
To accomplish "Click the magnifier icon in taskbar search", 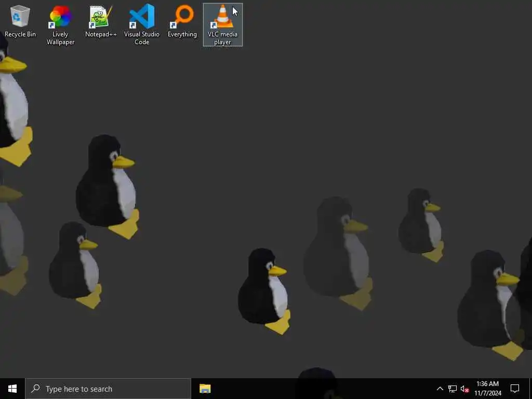I will click(x=35, y=389).
